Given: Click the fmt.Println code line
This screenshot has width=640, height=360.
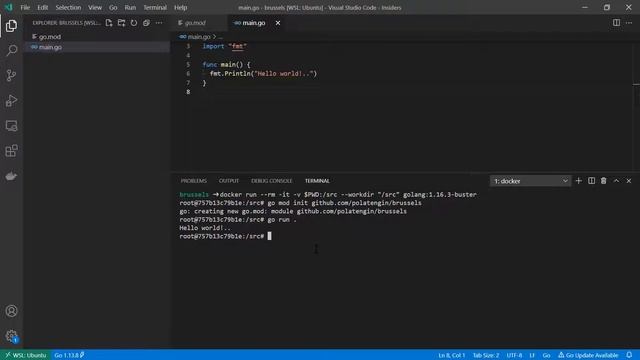Looking at the screenshot, I should (263, 73).
